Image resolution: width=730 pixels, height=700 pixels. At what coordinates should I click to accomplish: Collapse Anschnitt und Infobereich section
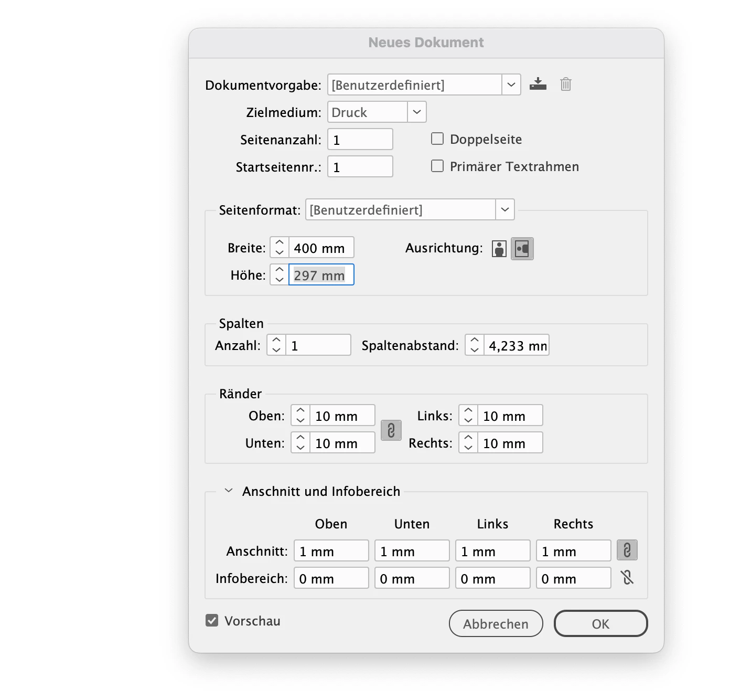tap(229, 491)
